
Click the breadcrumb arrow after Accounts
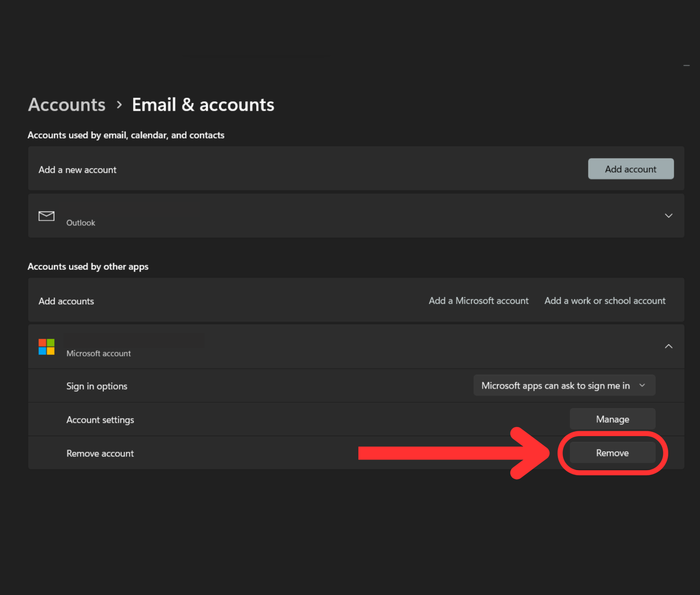click(x=119, y=105)
